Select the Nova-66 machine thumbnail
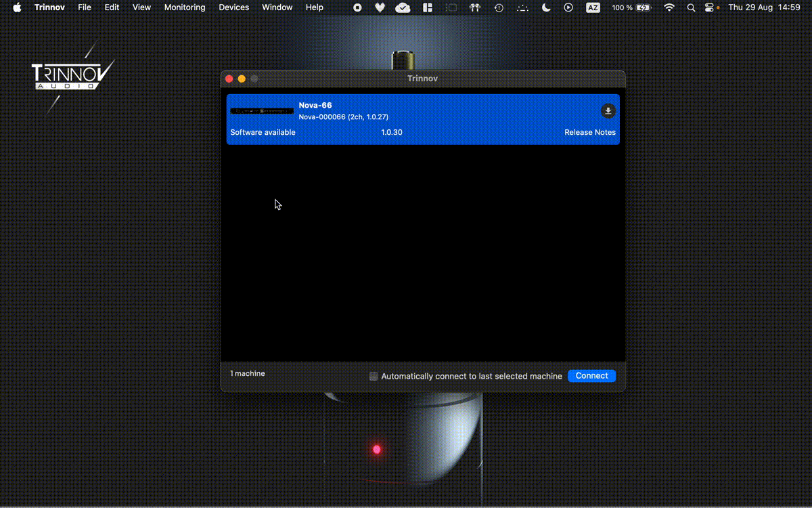 click(x=262, y=111)
